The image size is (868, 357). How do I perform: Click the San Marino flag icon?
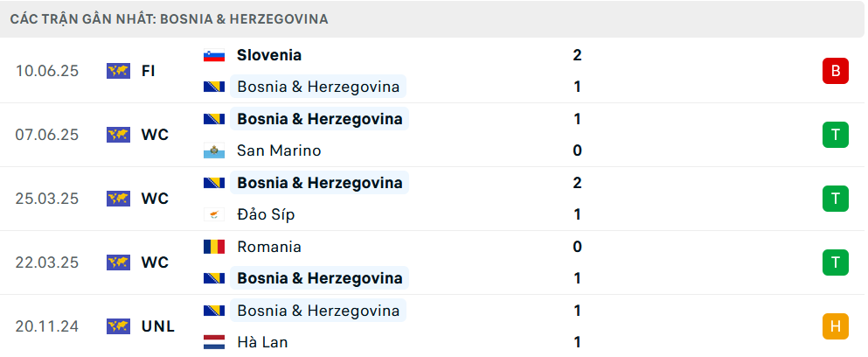pos(214,150)
